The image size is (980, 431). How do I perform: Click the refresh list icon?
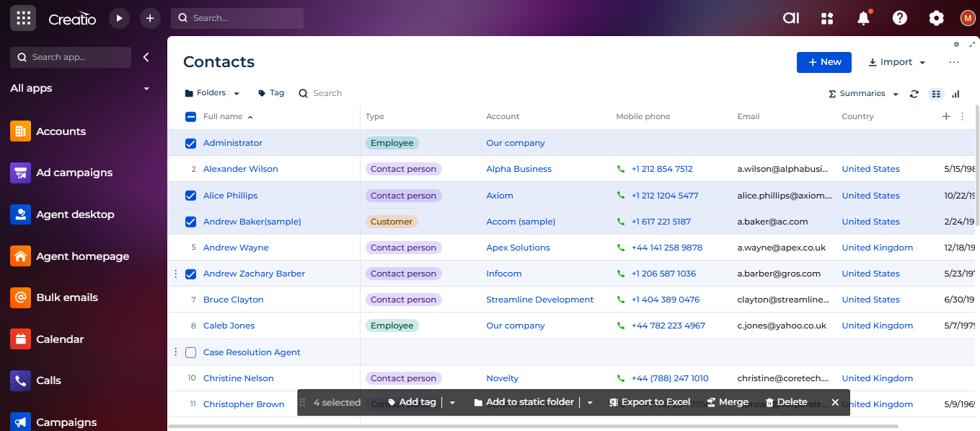914,94
